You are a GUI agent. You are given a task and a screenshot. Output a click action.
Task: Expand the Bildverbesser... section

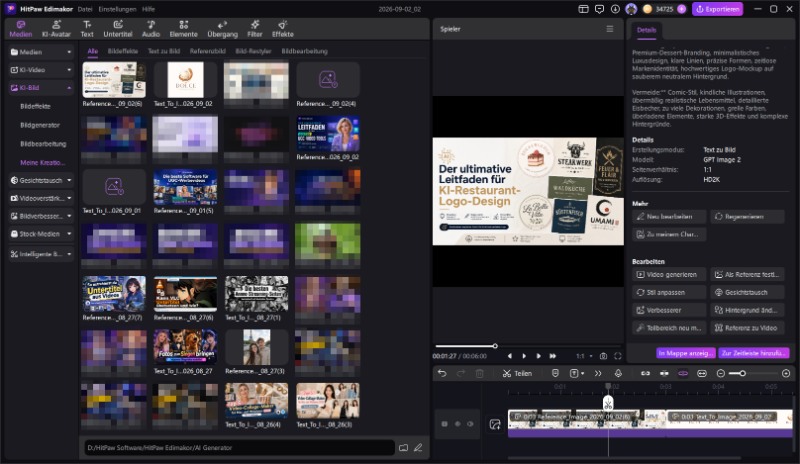(41, 216)
